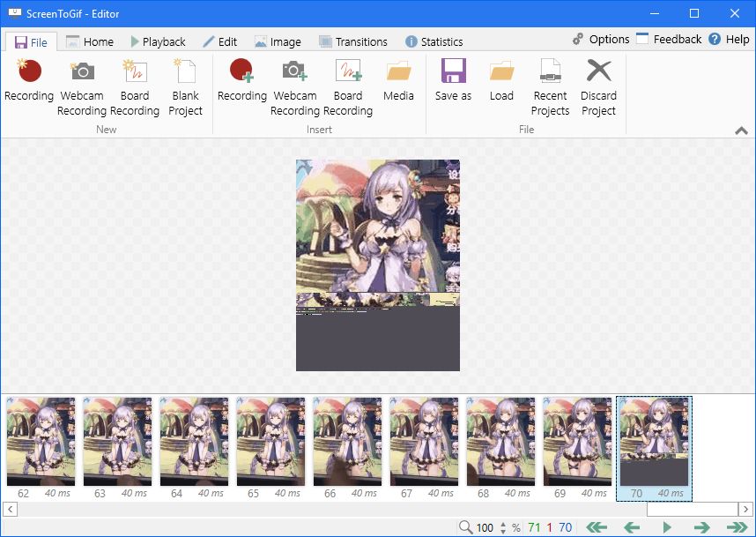Click the total frame count 71

click(534, 527)
